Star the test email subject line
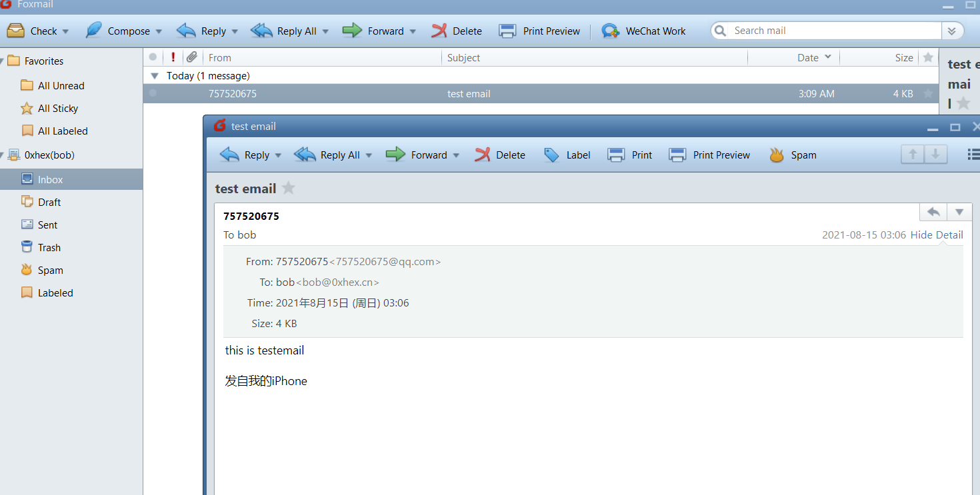The height and width of the screenshot is (495, 980). click(288, 188)
